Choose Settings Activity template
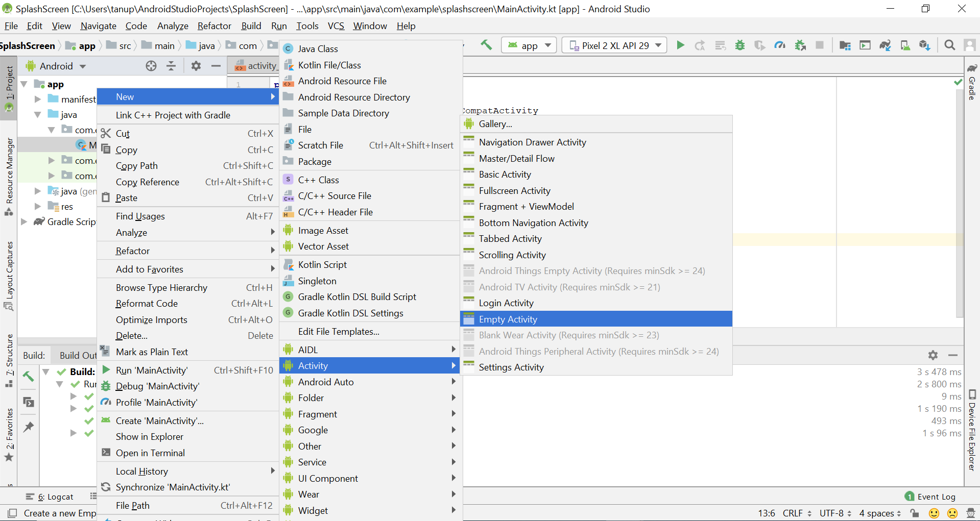The height and width of the screenshot is (521, 980). tap(596, 367)
